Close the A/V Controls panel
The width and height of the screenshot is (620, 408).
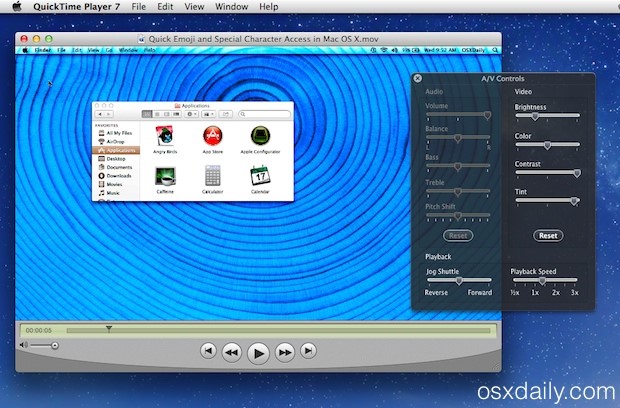tap(418, 78)
